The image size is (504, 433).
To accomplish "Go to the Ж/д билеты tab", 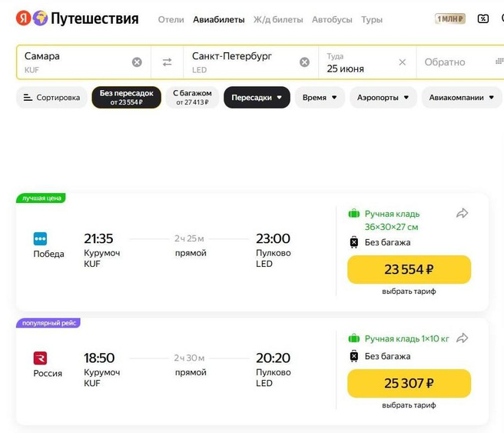I will 277,19.
